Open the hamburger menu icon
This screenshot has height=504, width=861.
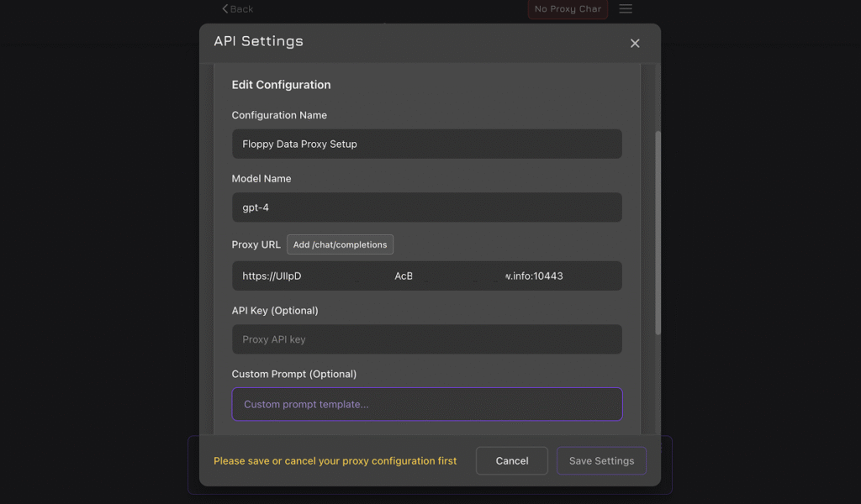click(x=626, y=8)
